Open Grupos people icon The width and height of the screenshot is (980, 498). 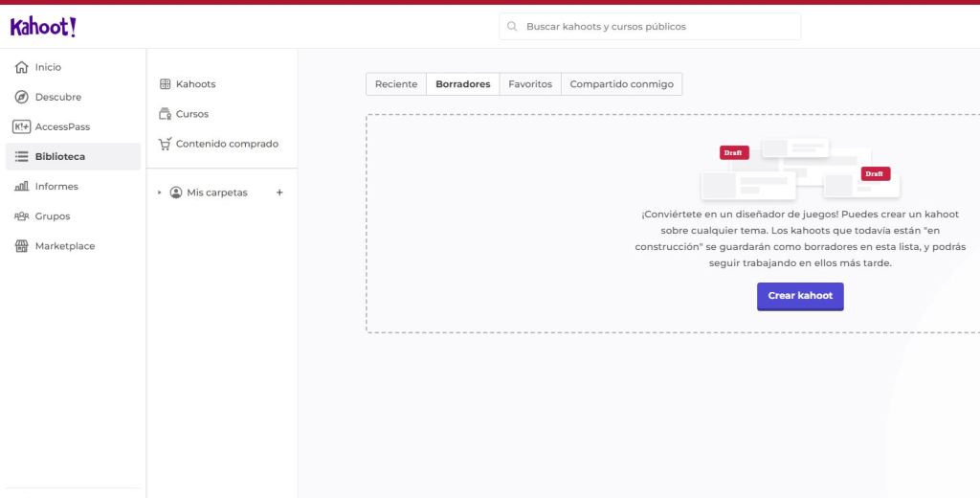point(21,216)
